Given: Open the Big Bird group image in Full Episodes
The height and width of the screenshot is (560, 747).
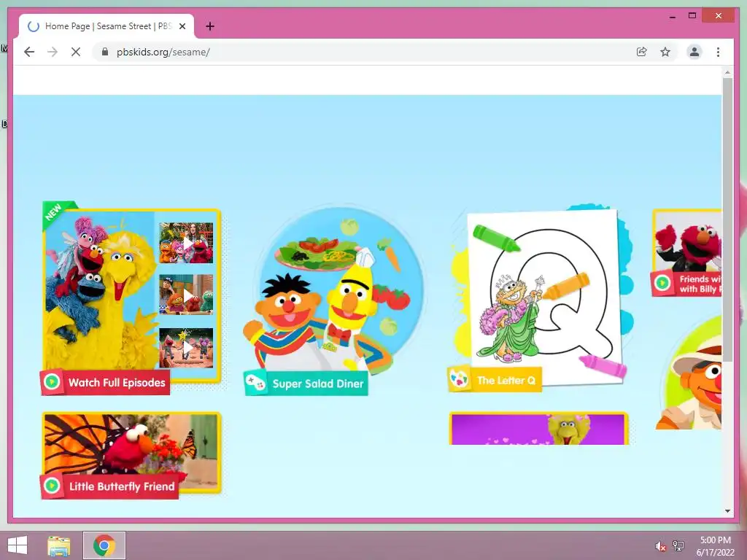Looking at the screenshot, I should 99,290.
